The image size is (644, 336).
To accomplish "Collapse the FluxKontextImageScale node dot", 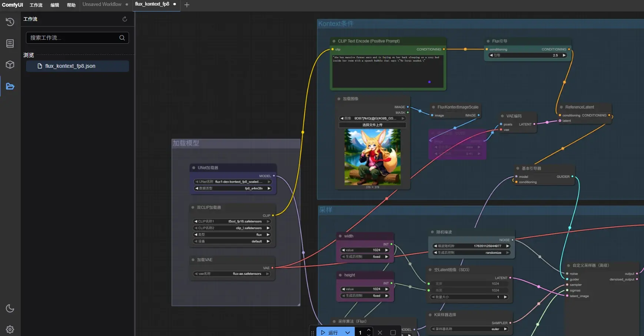I will [434, 107].
